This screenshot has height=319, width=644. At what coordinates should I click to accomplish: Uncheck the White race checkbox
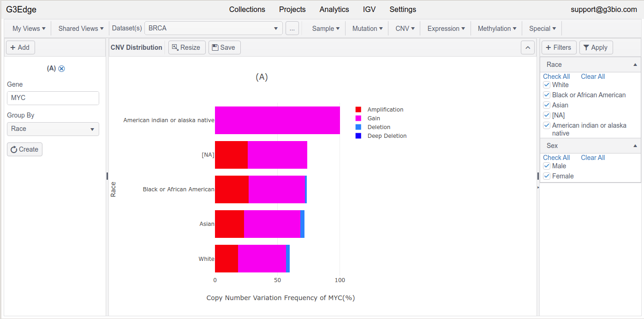pyautogui.click(x=547, y=85)
